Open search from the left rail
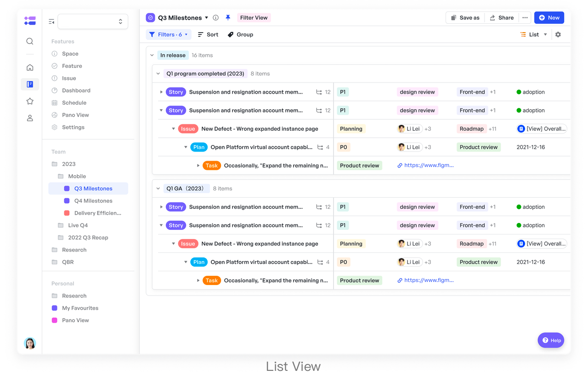 point(29,41)
